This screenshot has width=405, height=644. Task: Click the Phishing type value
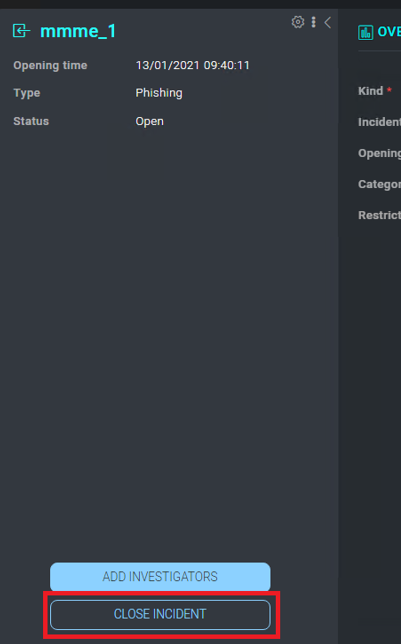click(159, 93)
